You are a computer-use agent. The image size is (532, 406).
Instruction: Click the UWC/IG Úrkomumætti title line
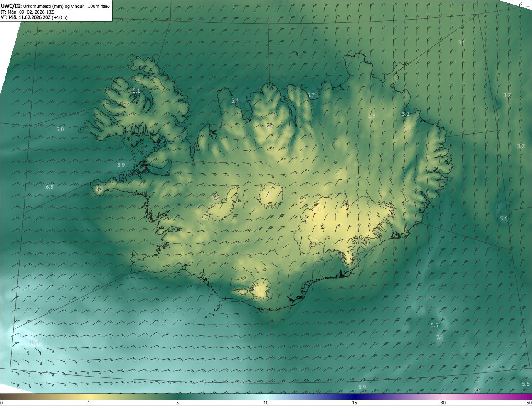coord(55,6)
